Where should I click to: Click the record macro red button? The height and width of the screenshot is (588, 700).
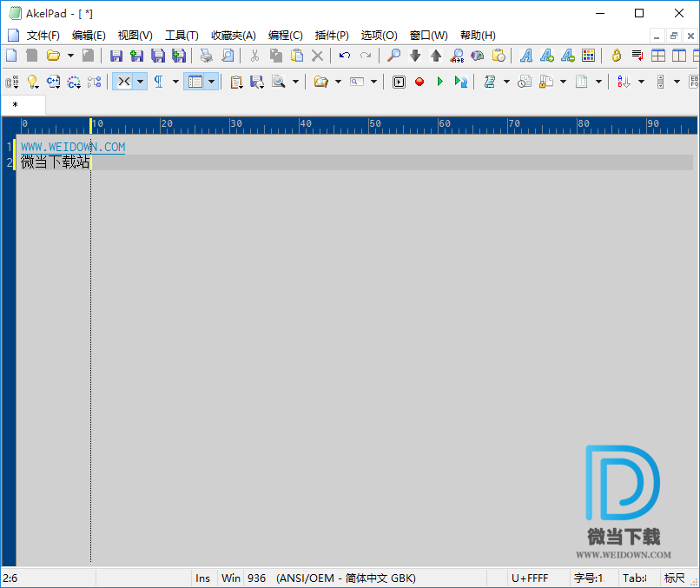[419, 82]
